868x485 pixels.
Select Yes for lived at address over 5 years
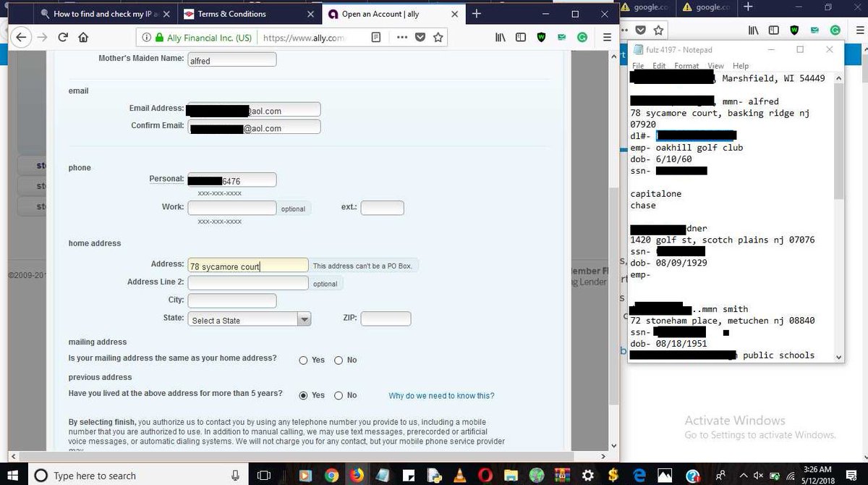click(x=303, y=396)
